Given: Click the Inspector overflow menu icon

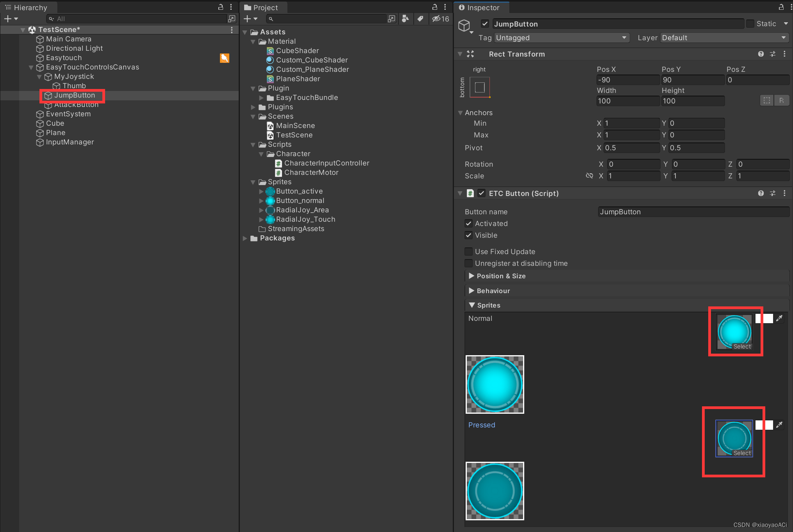Looking at the screenshot, I should (x=791, y=7).
